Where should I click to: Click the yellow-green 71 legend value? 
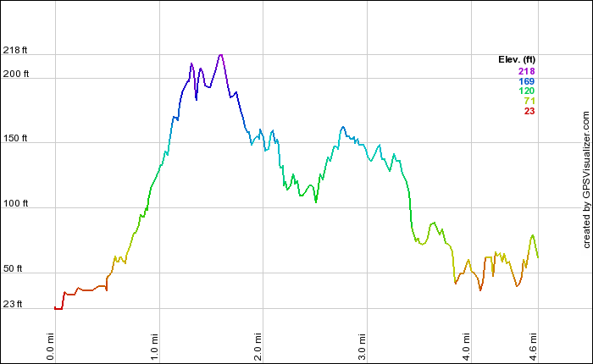(x=529, y=101)
